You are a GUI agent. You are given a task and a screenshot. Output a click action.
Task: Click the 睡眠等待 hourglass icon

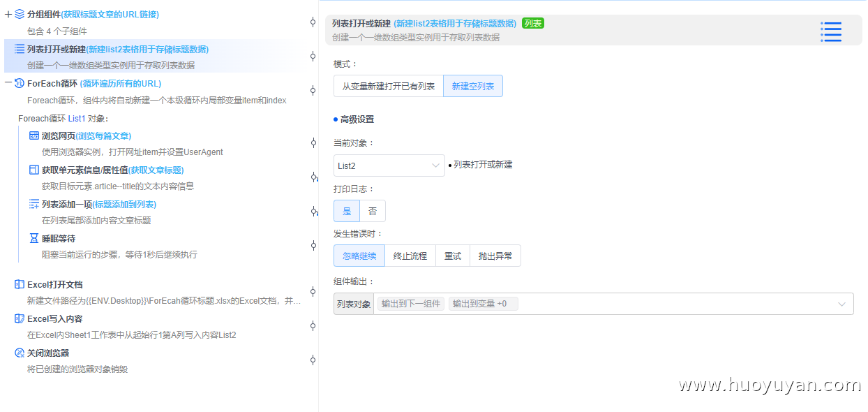[34, 238]
